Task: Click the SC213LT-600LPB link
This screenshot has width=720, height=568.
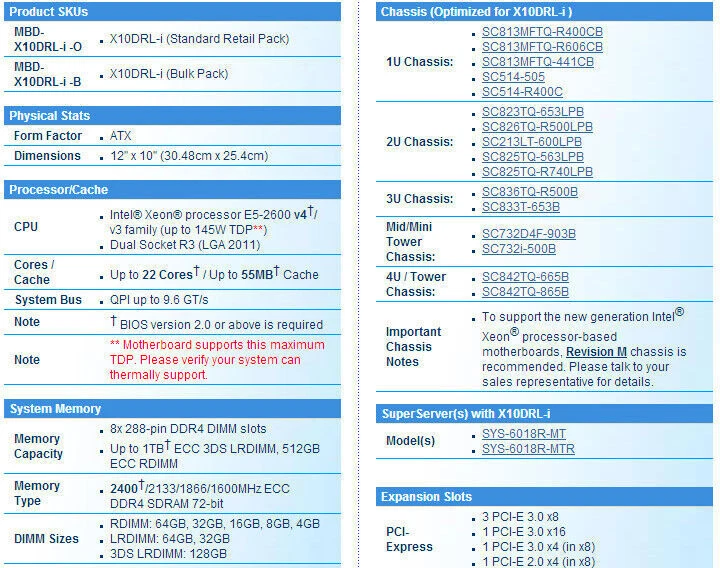Action: (532, 142)
